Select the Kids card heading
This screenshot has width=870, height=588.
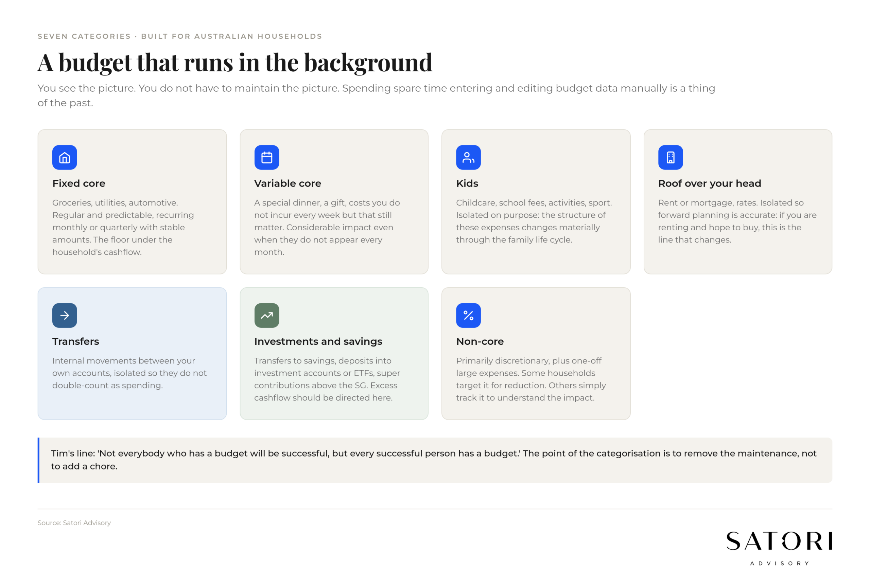pos(467,183)
